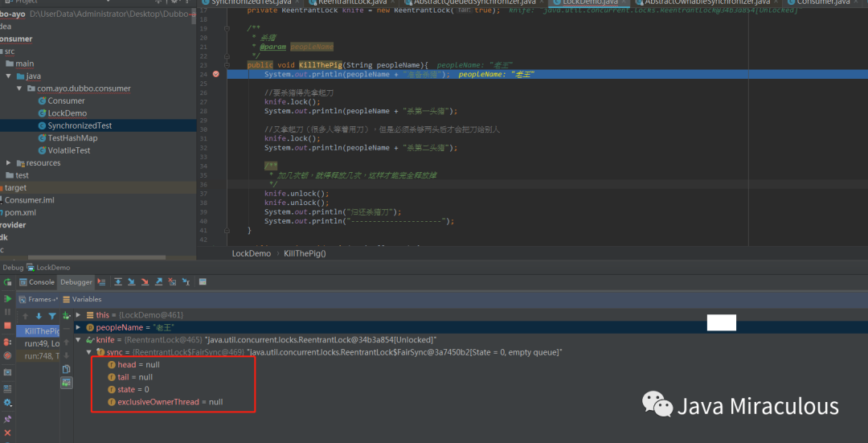The height and width of the screenshot is (443, 868).
Task: Click New Watch plus icon in Variables
Action: point(67,316)
